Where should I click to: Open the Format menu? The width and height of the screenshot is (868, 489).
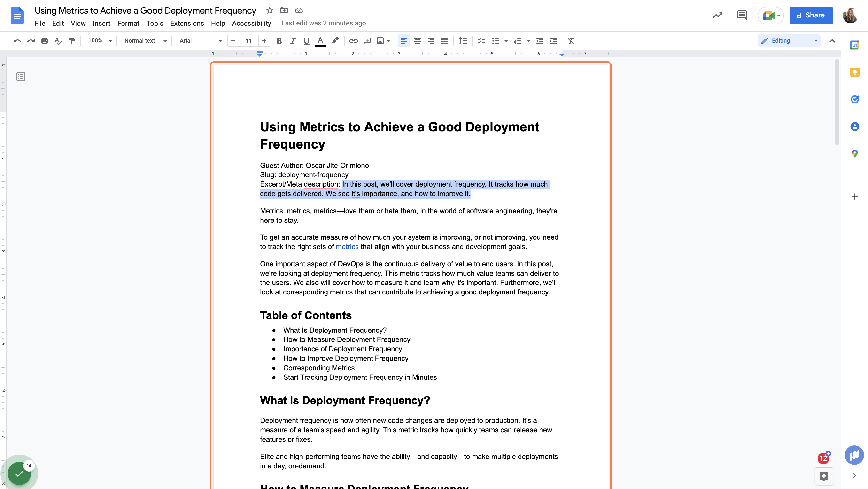pyautogui.click(x=128, y=23)
